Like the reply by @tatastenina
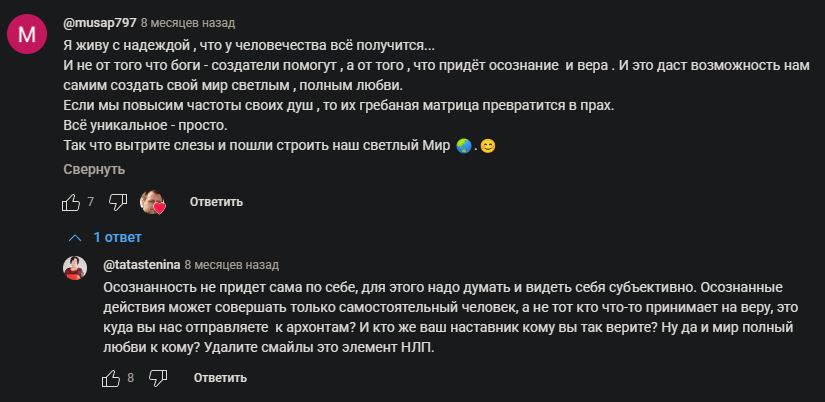 coord(111,378)
